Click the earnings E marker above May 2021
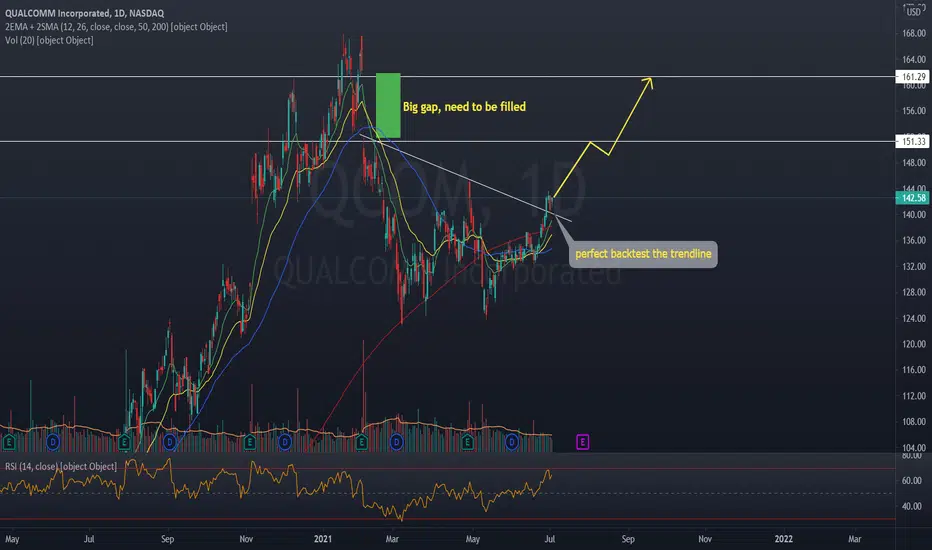The image size is (932, 550). tap(467, 442)
